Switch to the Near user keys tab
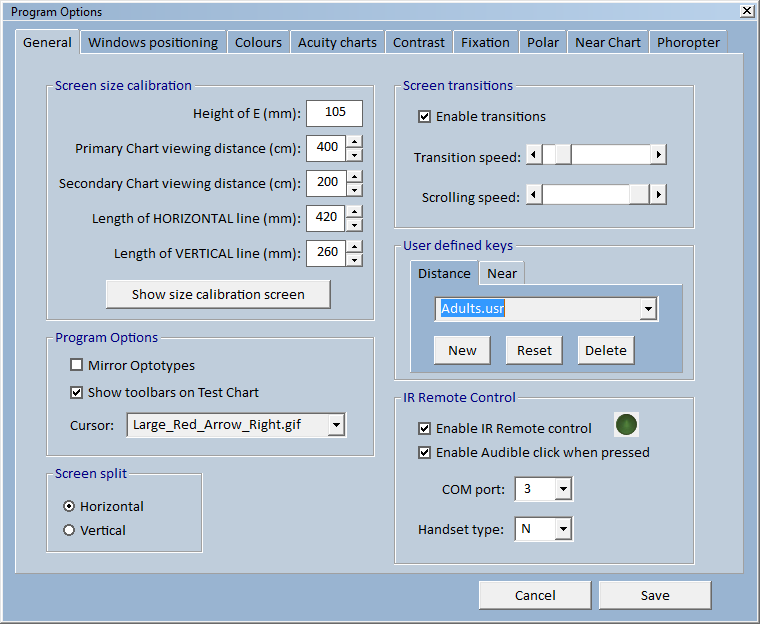 pos(502,274)
